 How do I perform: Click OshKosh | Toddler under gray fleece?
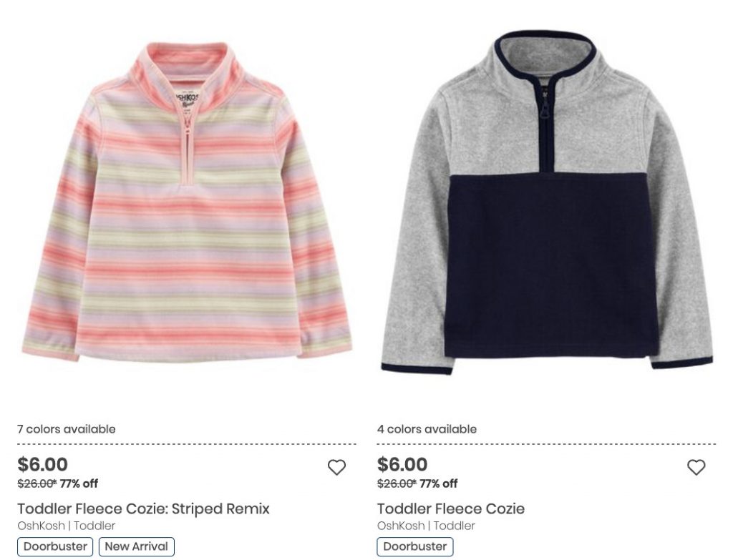[x=426, y=526]
